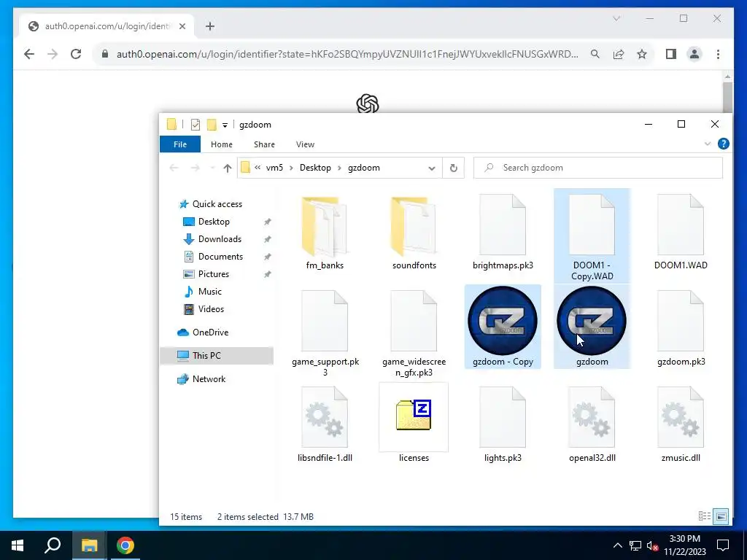Toggle Chrome side panel
Image resolution: width=747 pixels, height=560 pixels.
coord(671,54)
